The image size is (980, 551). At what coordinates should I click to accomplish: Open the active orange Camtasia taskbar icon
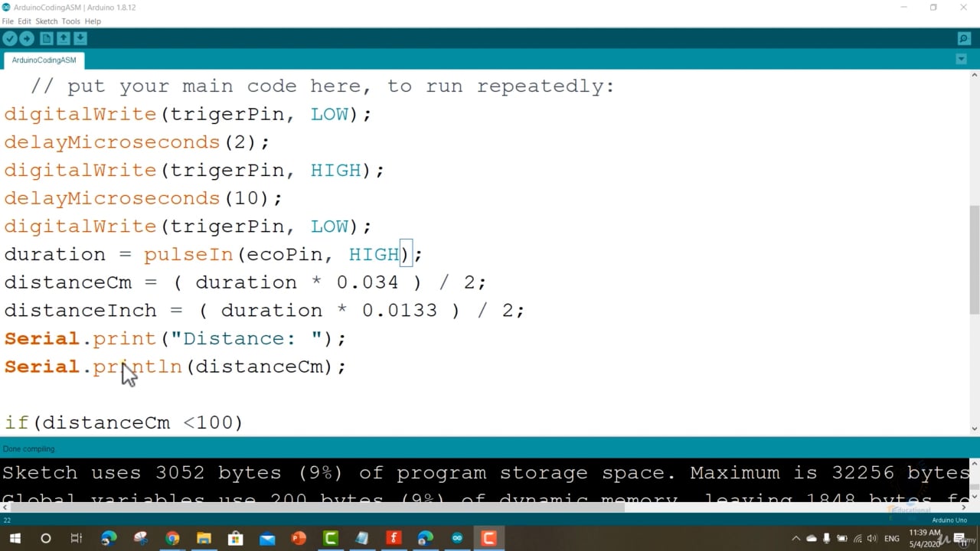488,539
